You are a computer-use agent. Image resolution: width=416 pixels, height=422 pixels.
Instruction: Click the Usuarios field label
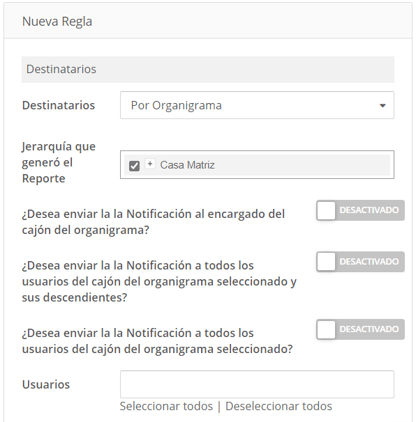46,384
